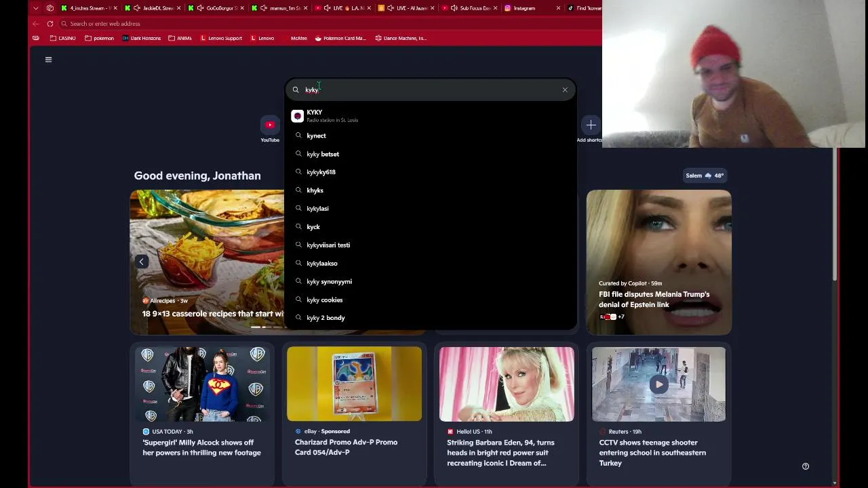Go to previous carousel story arrow

[x=142, y=262]
